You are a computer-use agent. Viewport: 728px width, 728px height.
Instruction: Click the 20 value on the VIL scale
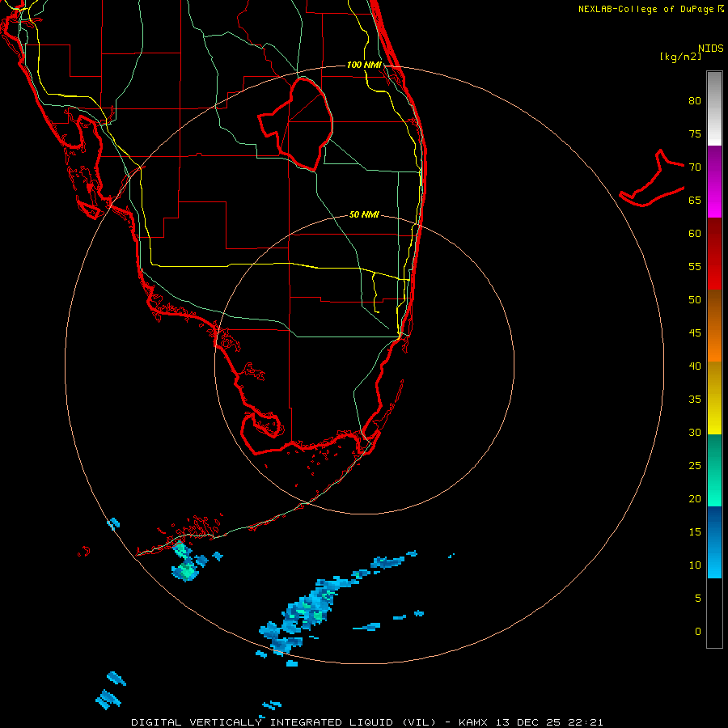pos(695,498)
